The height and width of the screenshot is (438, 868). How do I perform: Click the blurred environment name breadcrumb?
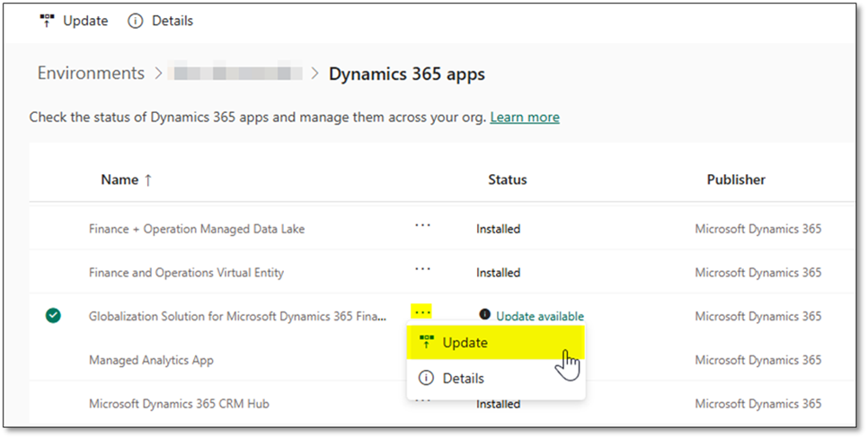click(236, 74)
